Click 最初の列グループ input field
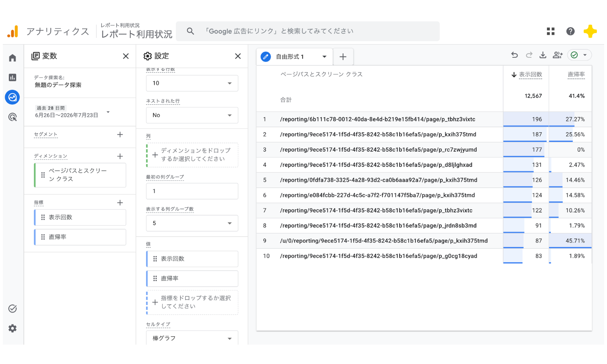 192,191
